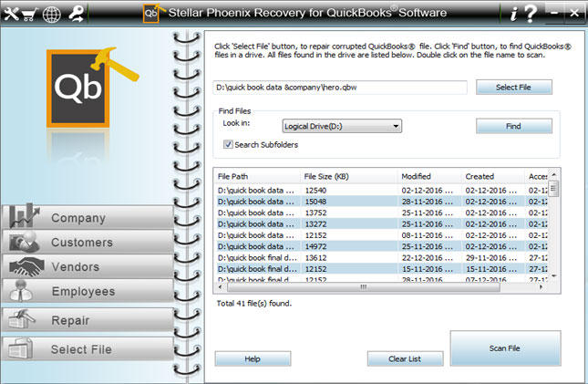Viewport: 588px width, 384px height.
Task: Open the info 'i' icon
Action: [x=514, y=14]
